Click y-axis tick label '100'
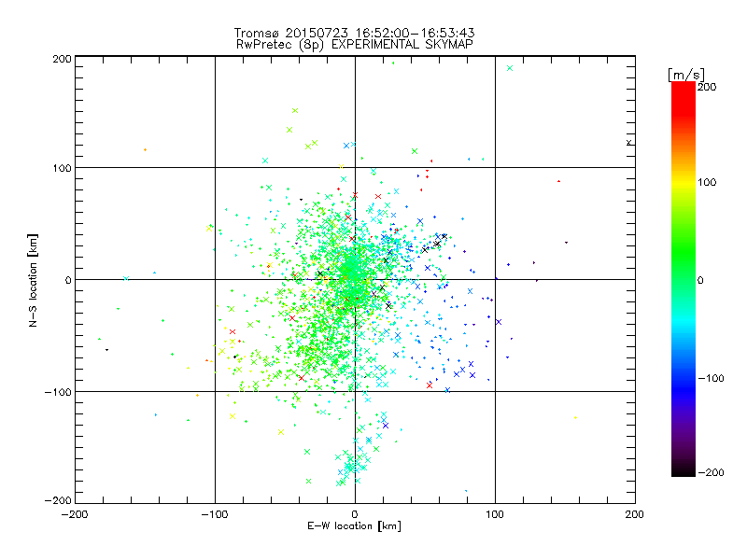The image size is (747, 560). [62, 168]
